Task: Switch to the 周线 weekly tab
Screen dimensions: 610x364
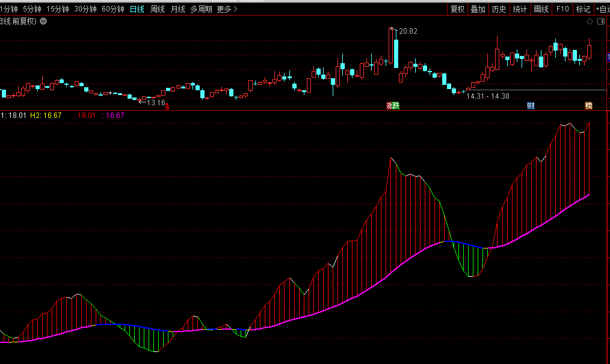Action: click(158, 9)
